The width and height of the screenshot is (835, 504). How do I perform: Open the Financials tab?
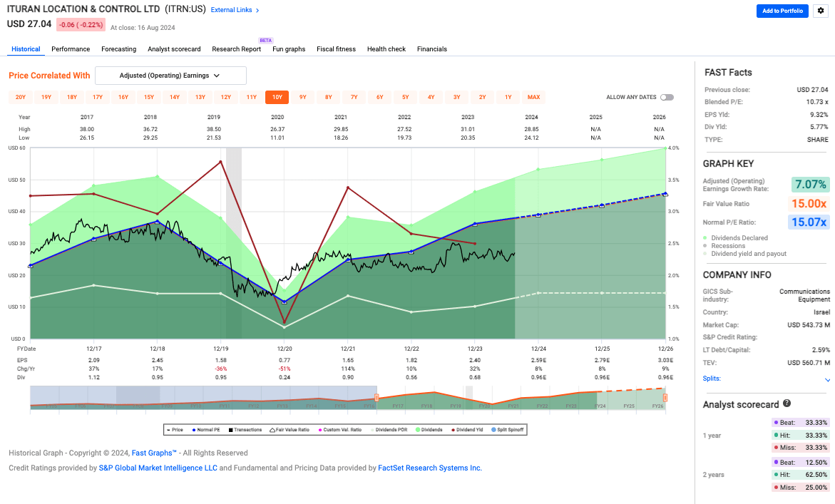point(431,48)
